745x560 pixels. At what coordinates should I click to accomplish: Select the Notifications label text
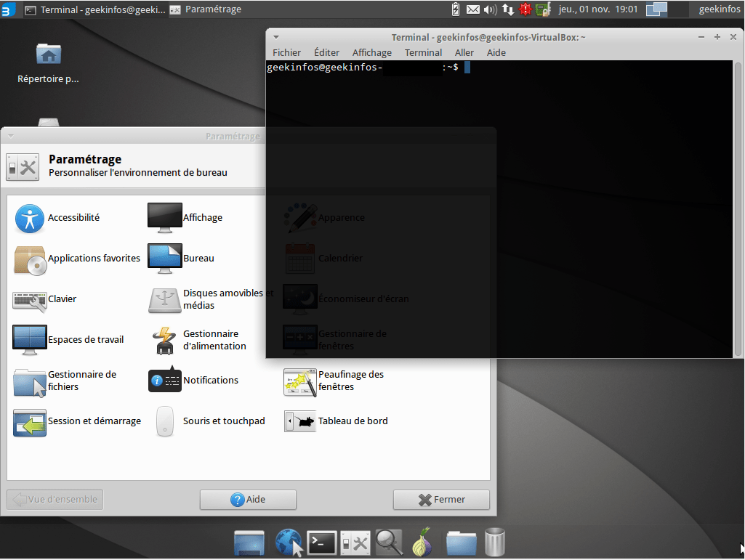[x=211, y=380]
